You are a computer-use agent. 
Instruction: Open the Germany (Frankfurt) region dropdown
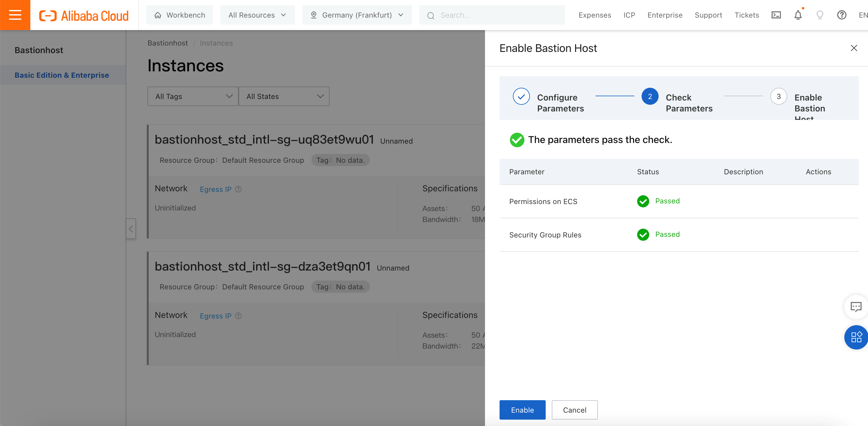[x=357, y=15]
